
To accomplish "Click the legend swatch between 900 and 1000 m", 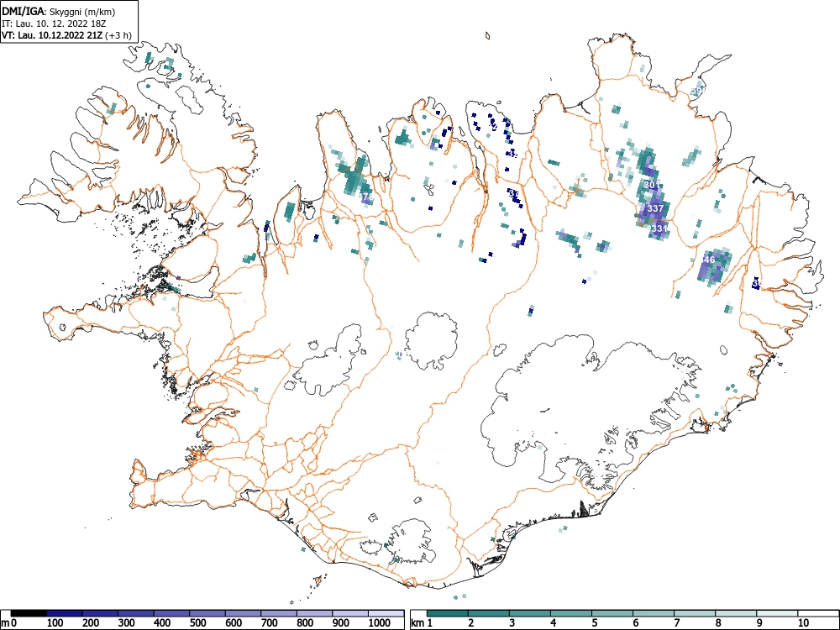I will point(350,613).
